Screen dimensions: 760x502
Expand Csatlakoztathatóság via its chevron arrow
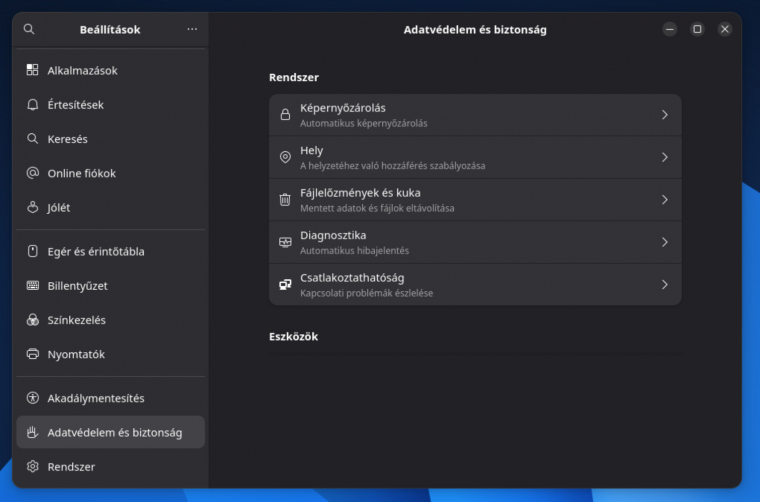(665, 284)
